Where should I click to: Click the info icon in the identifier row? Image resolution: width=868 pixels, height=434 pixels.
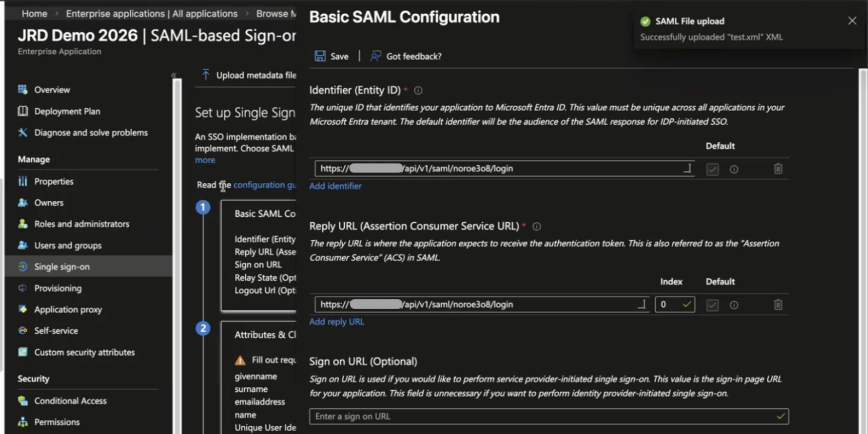(x=734, y=169)
